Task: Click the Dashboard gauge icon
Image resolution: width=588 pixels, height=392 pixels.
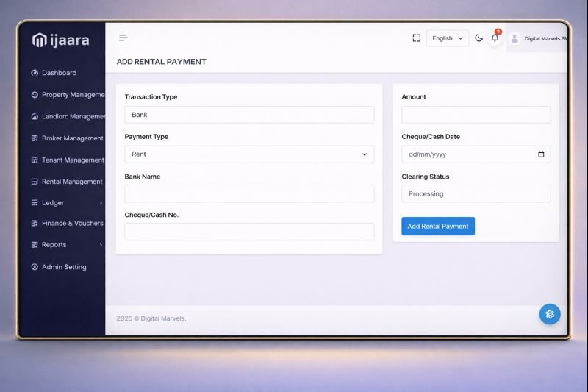Action: coord(35,73)
